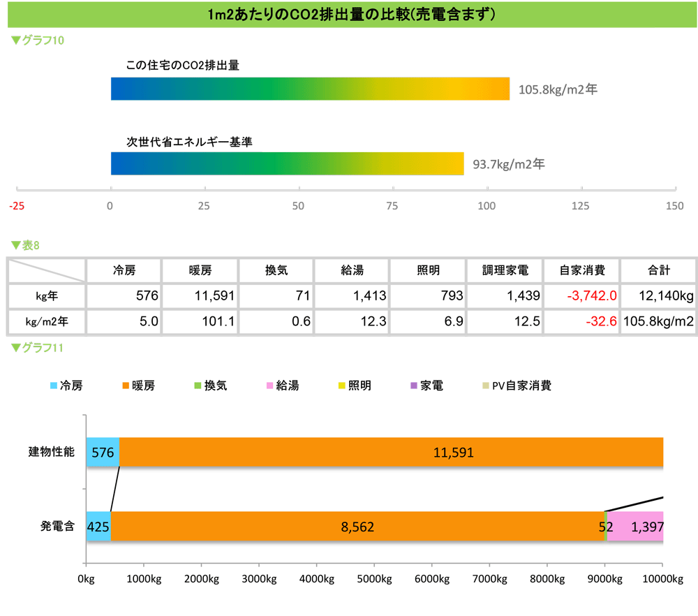Viewport: 698px width, 616px height.
Task: Click the green triangle beside 表8
Action: pos(16,245)
